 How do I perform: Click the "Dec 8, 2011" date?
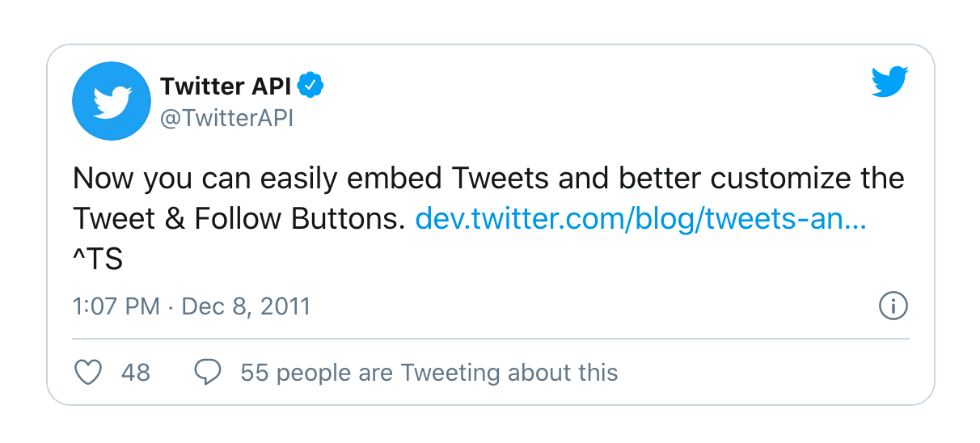(246, 307)
